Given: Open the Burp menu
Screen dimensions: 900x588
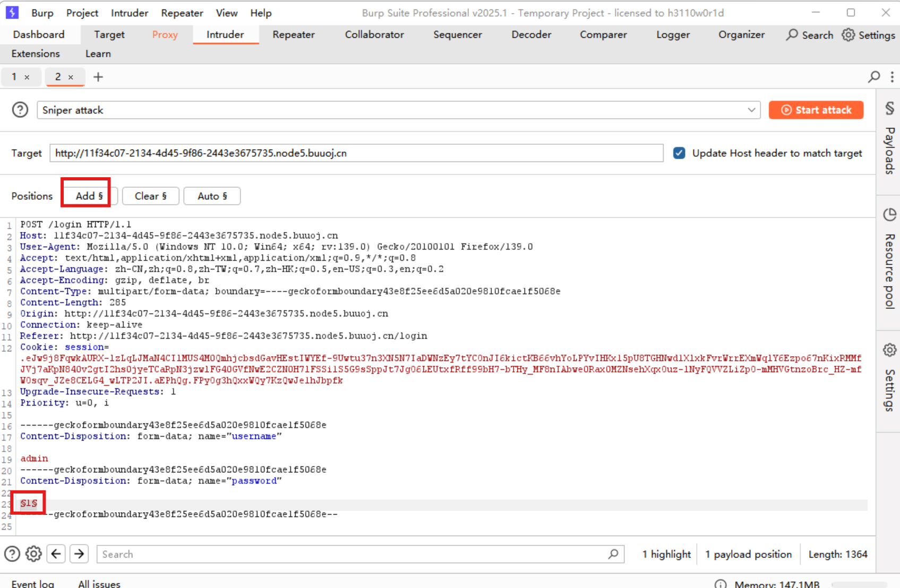Looking at the screenshot, I should click(x=42, y=13).
